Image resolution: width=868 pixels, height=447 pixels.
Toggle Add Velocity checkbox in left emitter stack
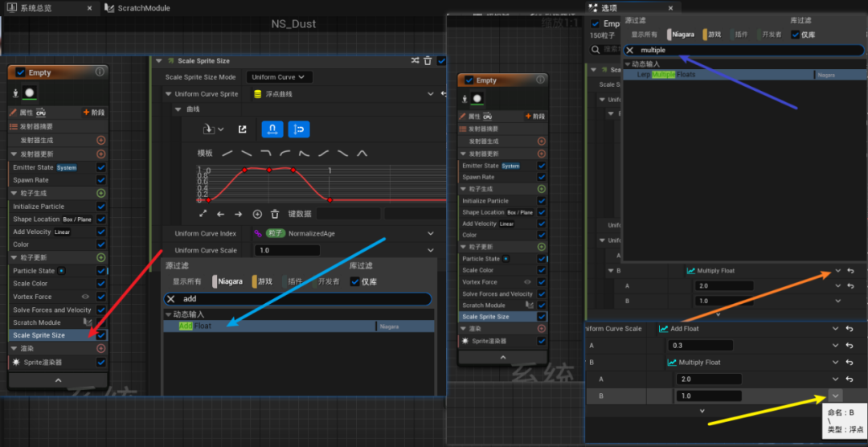[x=100, y=232]
